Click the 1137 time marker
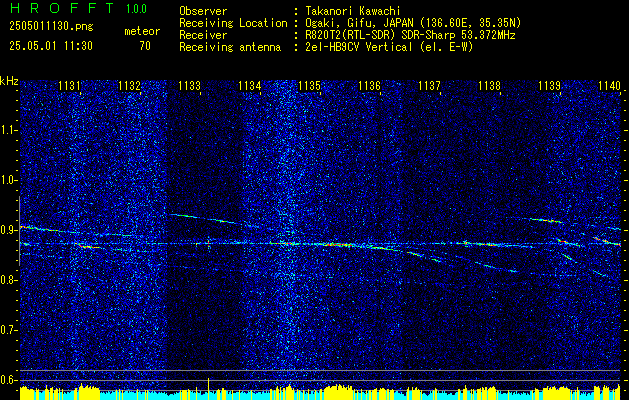This screenshot has height=400, width=629. click(x=429, y=85)
